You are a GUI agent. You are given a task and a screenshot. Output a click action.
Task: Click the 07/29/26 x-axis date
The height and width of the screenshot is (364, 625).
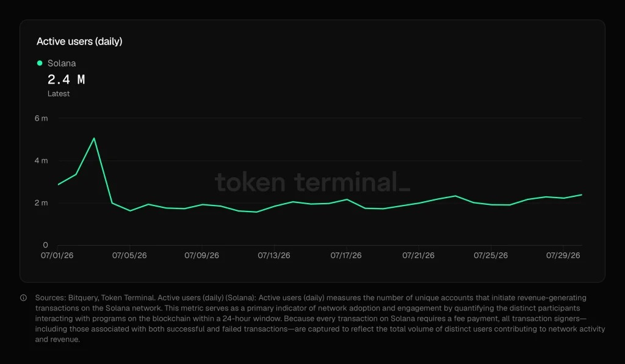click(x=563, y=255)
